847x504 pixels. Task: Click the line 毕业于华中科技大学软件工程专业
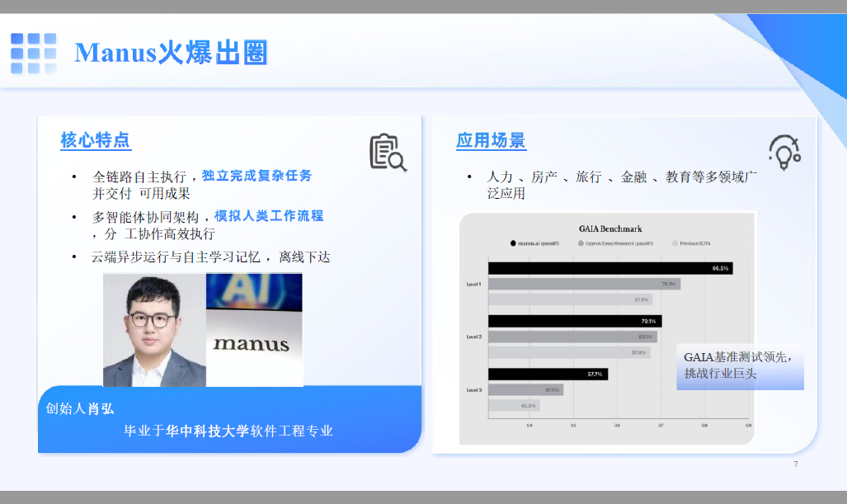(228, 431)
